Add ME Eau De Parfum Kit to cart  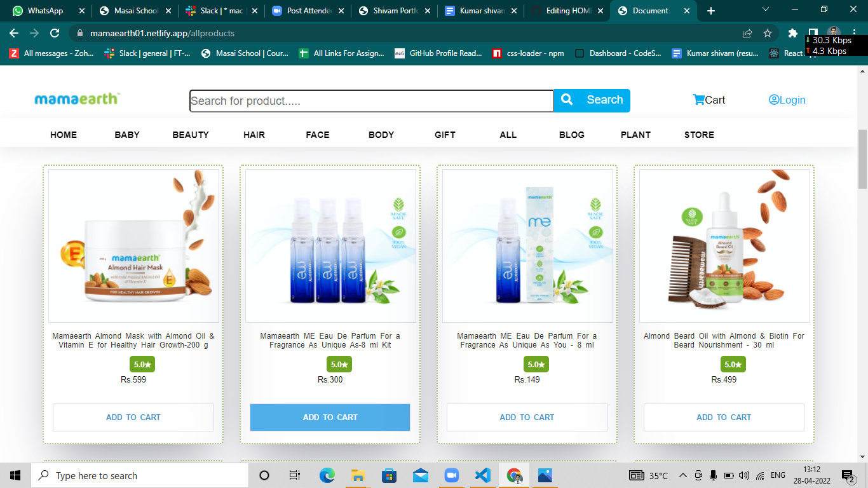[x=330, y=417]
